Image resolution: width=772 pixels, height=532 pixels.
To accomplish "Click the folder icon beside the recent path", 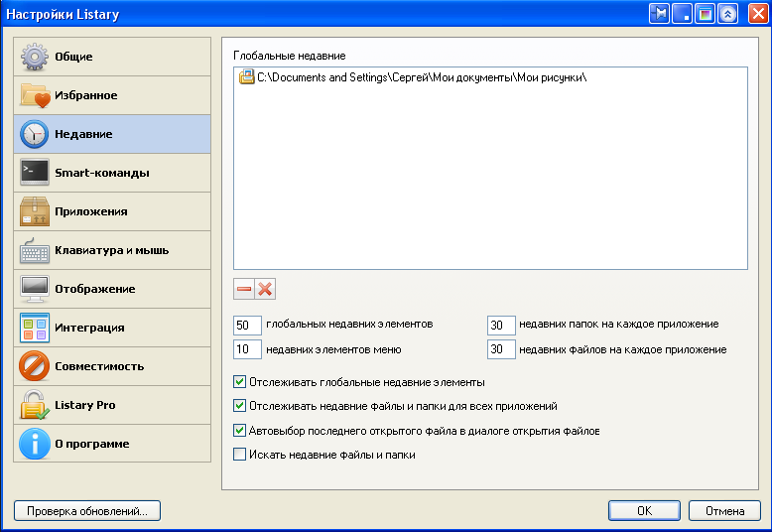I will [x=247, y=77].
